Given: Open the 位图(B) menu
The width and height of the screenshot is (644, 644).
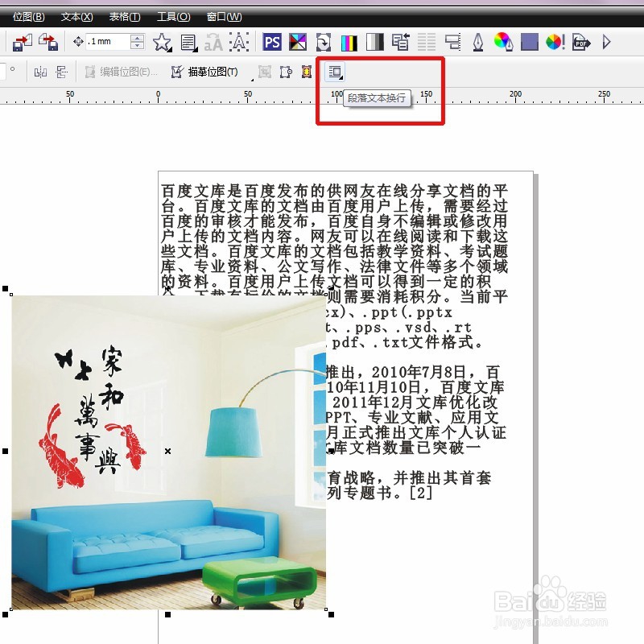Looking at the screenshot, I should (28, 17).
